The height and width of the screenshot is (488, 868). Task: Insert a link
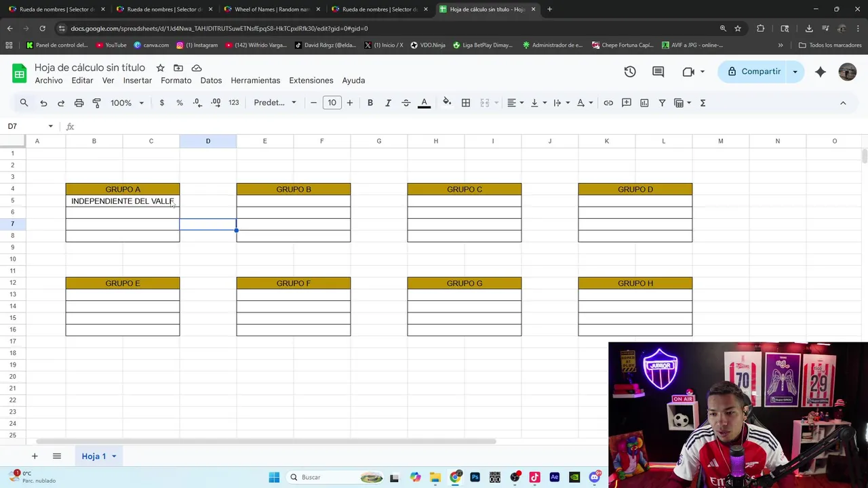tap(608, 103)
